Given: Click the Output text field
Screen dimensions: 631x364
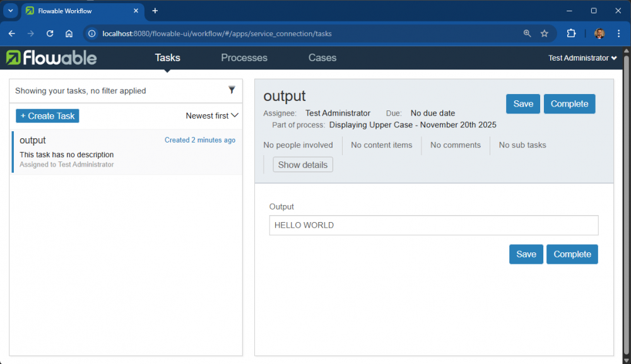Looking at the screenshot, I should [x=433, y=225].
